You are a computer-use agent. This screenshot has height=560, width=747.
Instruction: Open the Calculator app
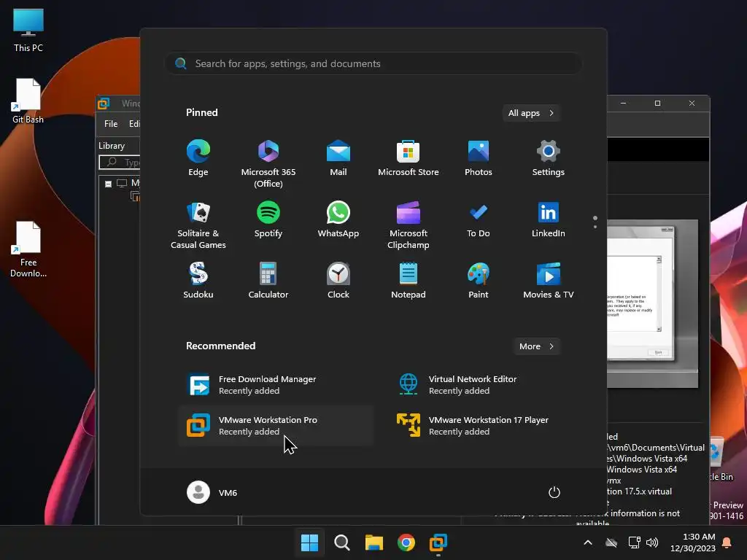point(268,280)
